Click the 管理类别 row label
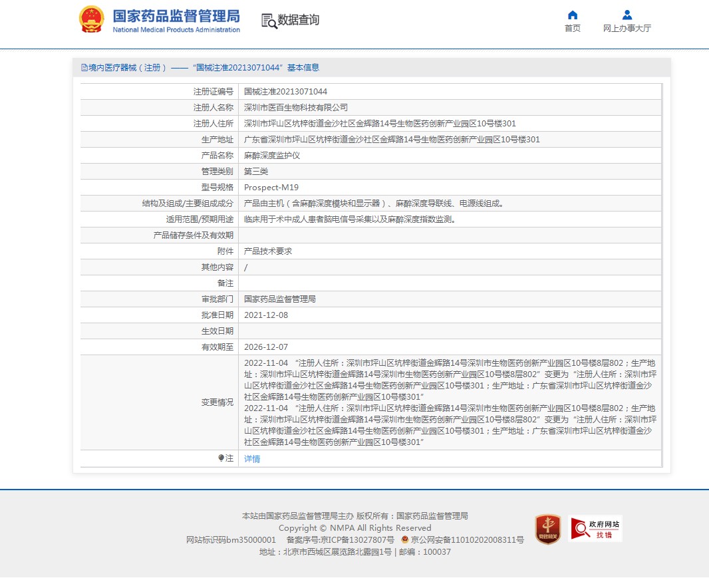Screen dimensions: 709x588 (x=217, y=172)
